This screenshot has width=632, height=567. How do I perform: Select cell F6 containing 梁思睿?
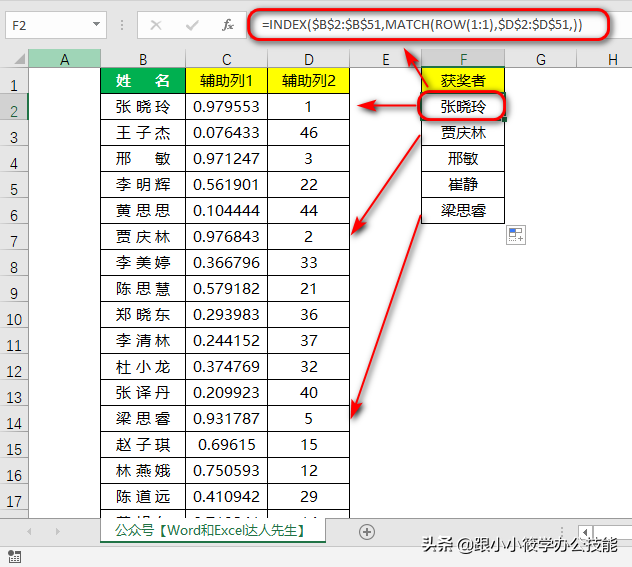[463, 211]
